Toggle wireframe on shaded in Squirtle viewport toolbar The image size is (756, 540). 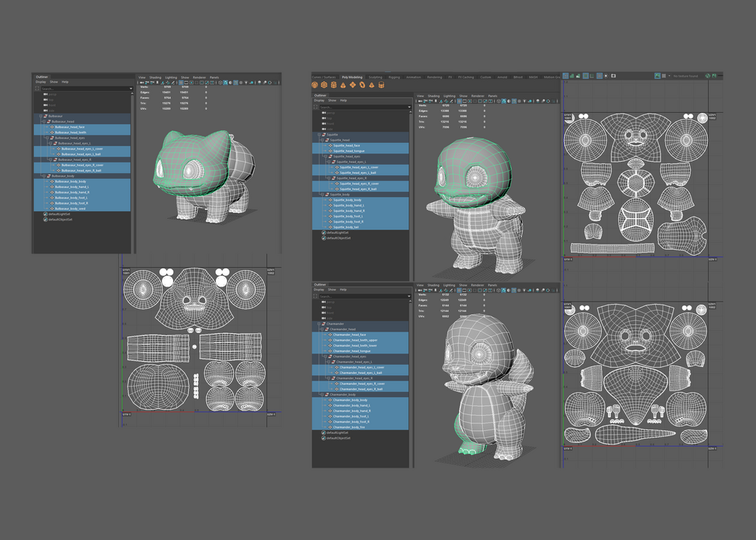point(514,102)
